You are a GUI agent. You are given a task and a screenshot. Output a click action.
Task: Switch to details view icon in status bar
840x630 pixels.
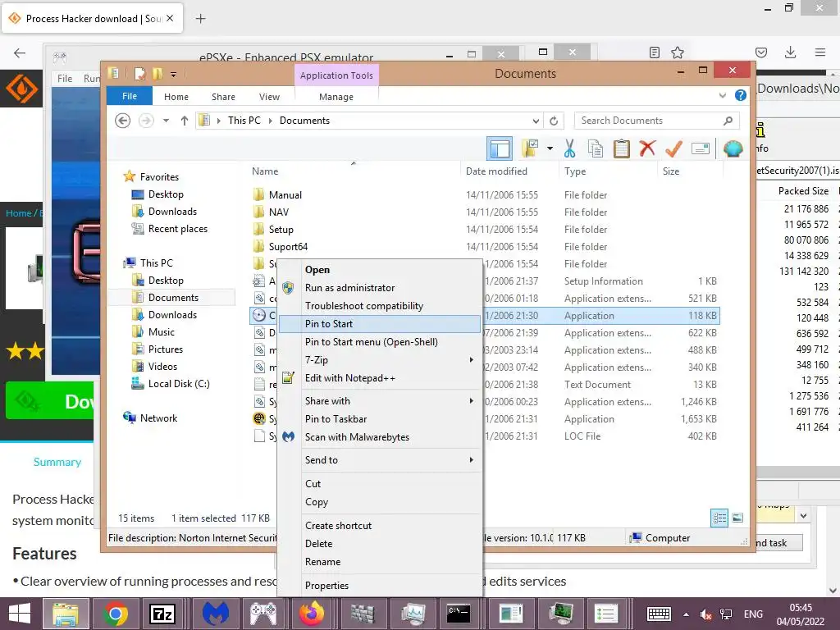click(x=719, y=518)
